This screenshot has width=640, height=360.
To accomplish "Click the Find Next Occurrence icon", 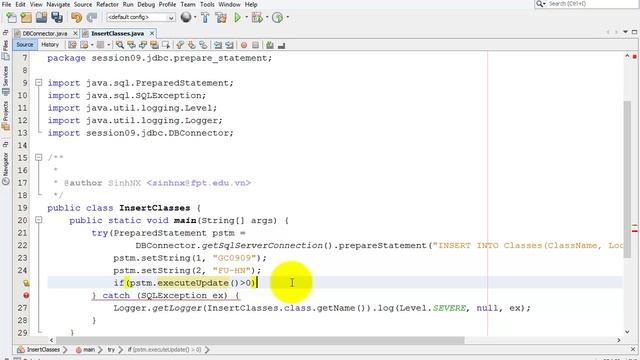I will click(x=142, y=45).
